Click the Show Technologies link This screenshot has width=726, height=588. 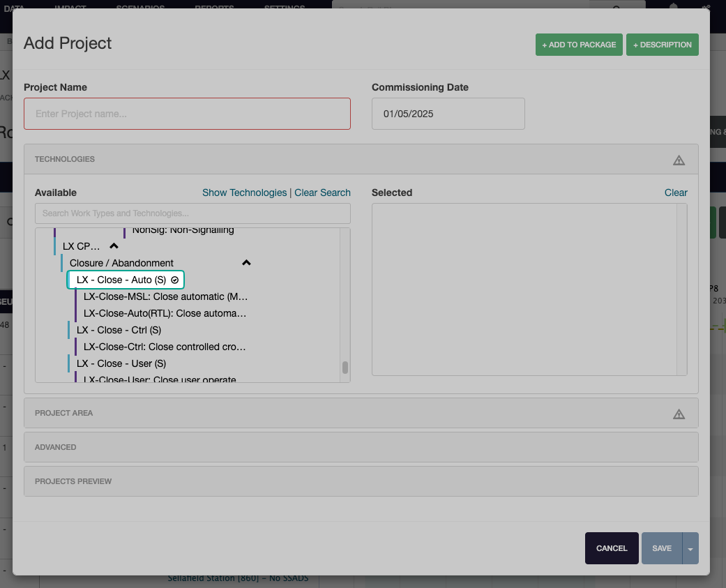pos(244,193)
